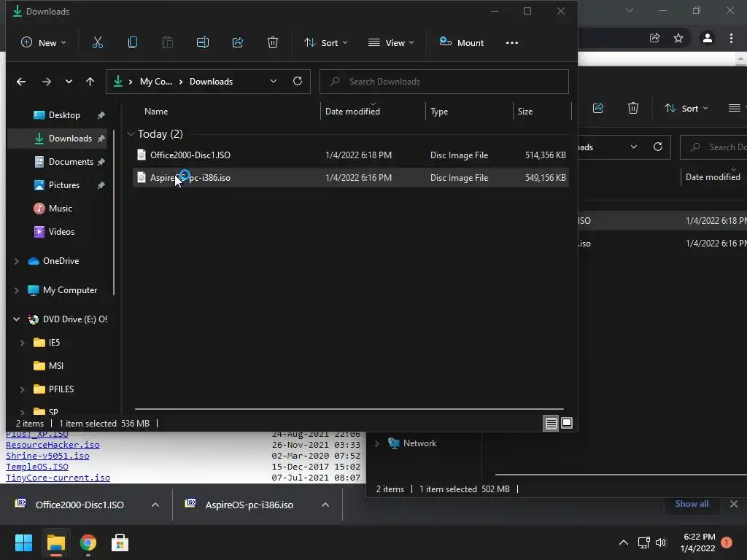Open the Chrome profile avatar icon
The width and height of the screenshot is (747, 560).
pos(707,38)
